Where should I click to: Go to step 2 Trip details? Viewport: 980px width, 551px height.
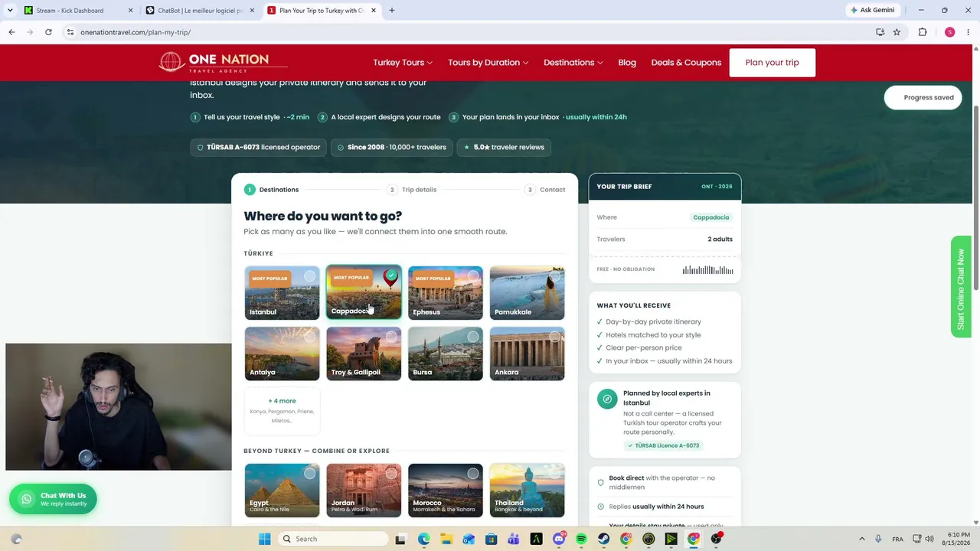click(x=413, y=190)
